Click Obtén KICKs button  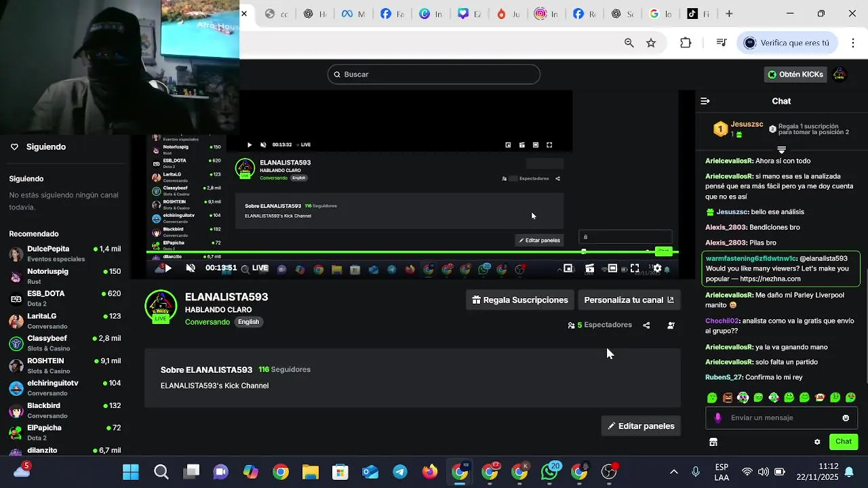pyautogui.click(x=795, y=75)
